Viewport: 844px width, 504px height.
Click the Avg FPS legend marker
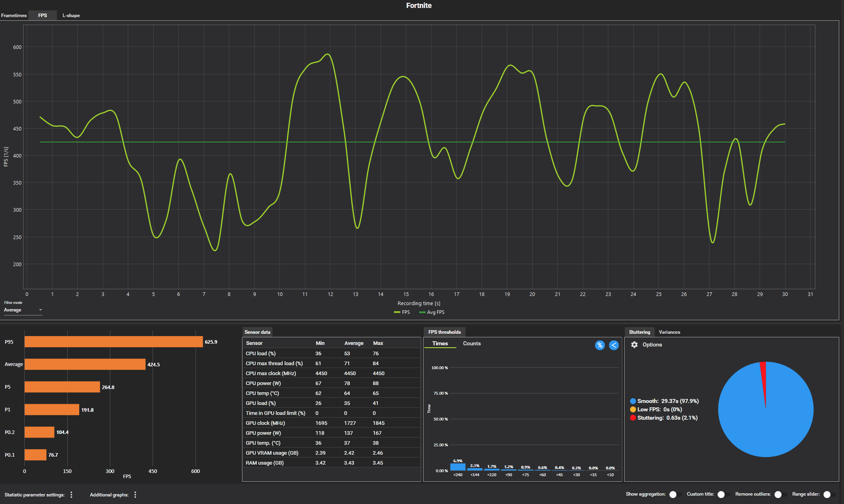422,312
